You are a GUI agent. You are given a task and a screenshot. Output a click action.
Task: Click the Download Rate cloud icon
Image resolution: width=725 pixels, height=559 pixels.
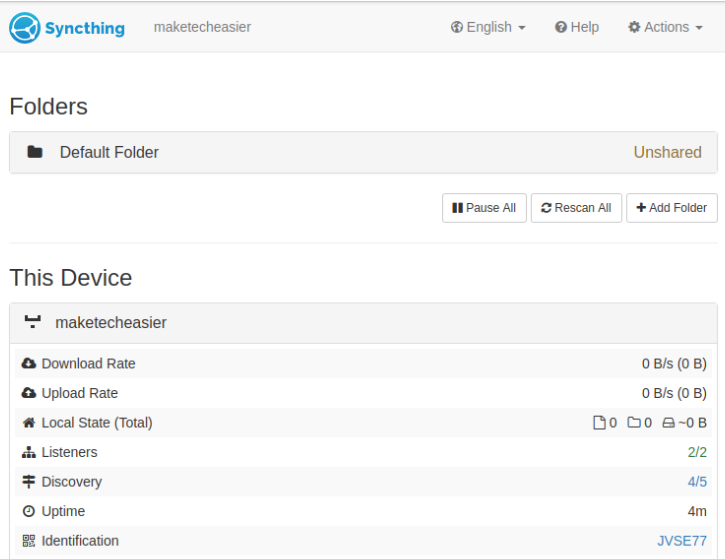tap(29, 363)
